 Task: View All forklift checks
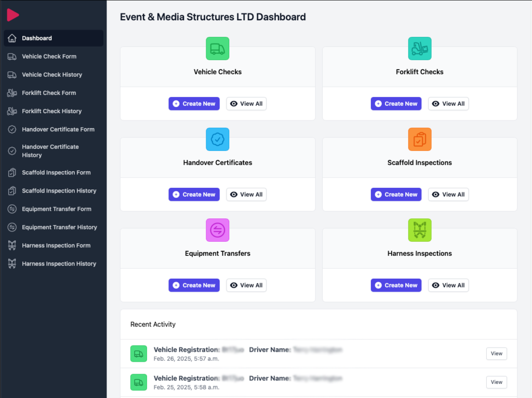[448, 104]
